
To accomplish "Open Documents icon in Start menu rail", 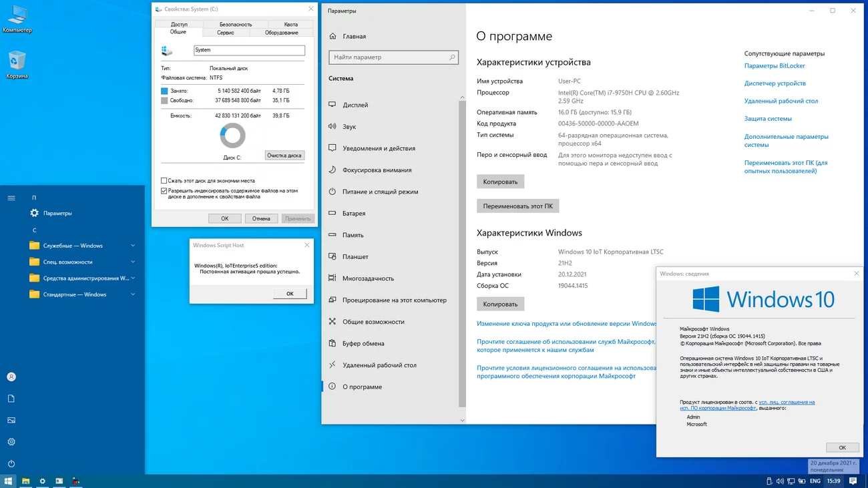I will click(11, 399).
